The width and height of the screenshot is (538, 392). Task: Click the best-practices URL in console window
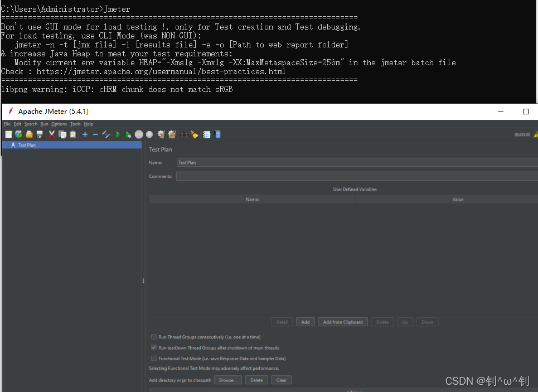161,71
